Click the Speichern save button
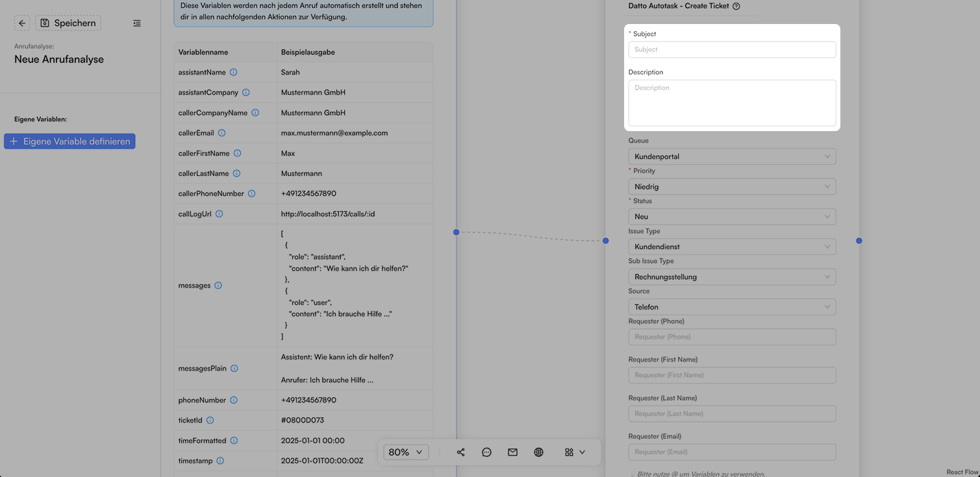The width and height of the screenshot is (980, 477). [68, 23]
